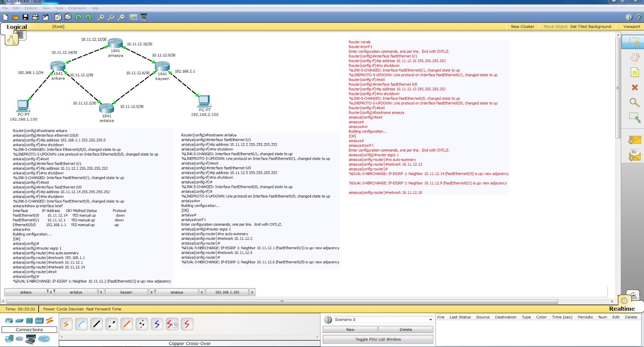Launch the Activity Wizard icon

coord(45,17)
